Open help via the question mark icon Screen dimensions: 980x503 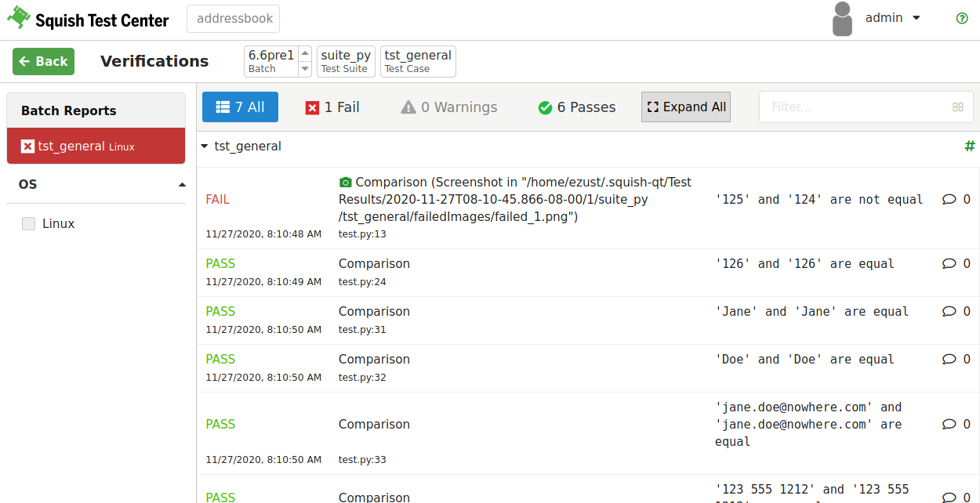click(962, 18)
